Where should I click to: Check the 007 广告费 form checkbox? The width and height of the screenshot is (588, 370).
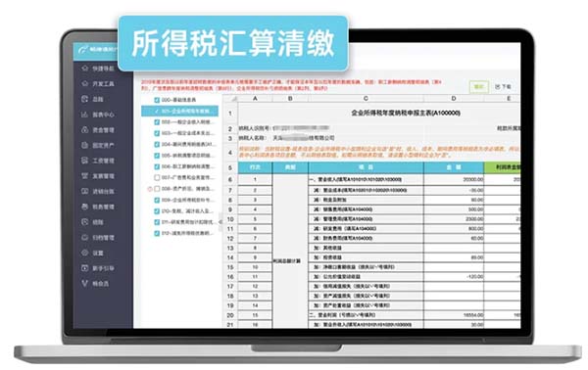(157, 177)
